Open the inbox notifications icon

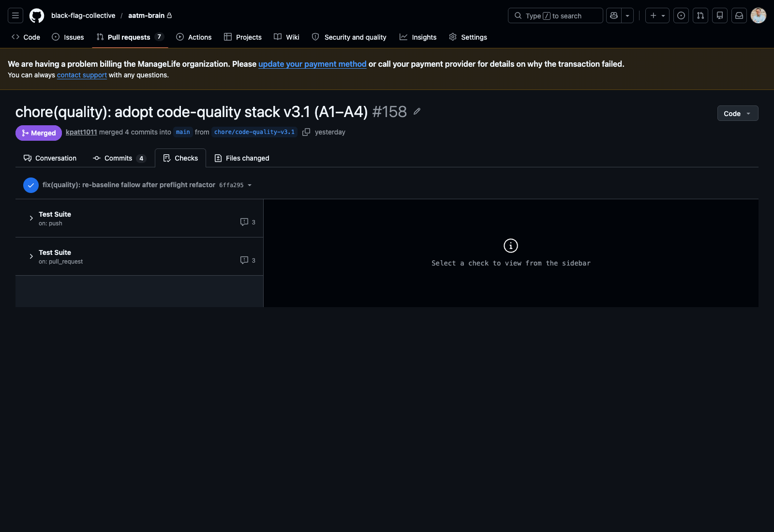[x=739, y=15]
